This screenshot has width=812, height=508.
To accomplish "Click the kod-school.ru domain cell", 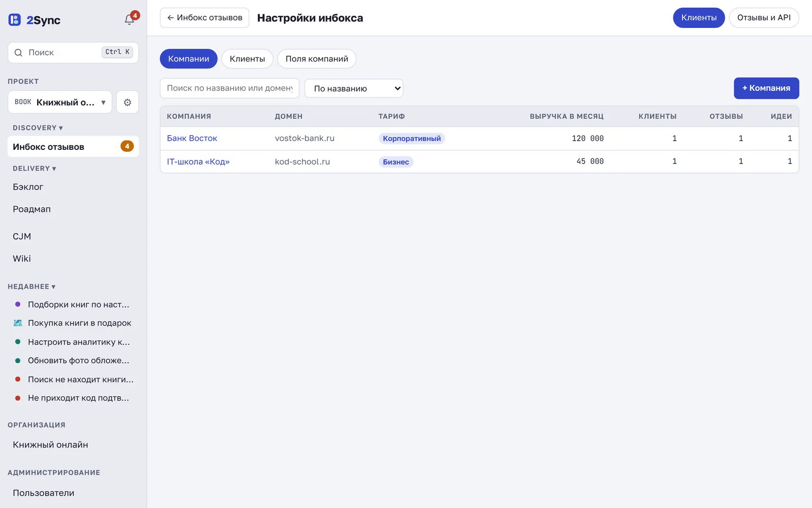I will [302, 162].
